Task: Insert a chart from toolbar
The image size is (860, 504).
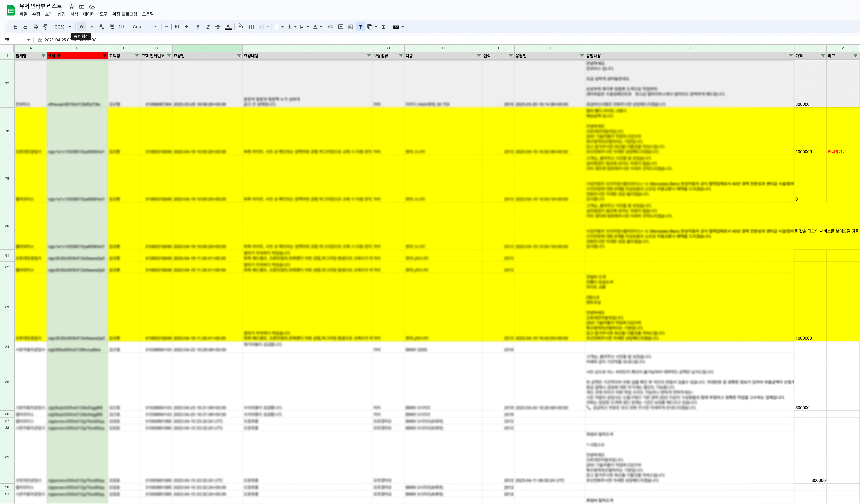Action: (351, 27)
